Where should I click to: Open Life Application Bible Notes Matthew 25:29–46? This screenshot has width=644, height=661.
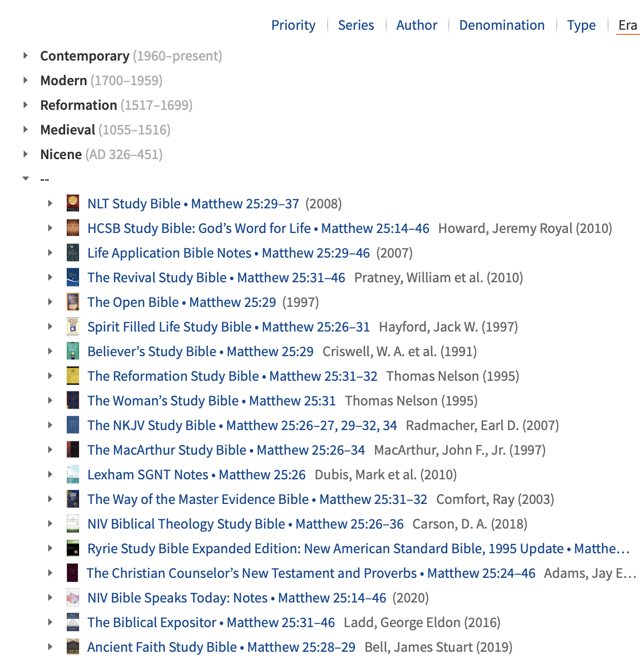[229, 253]
